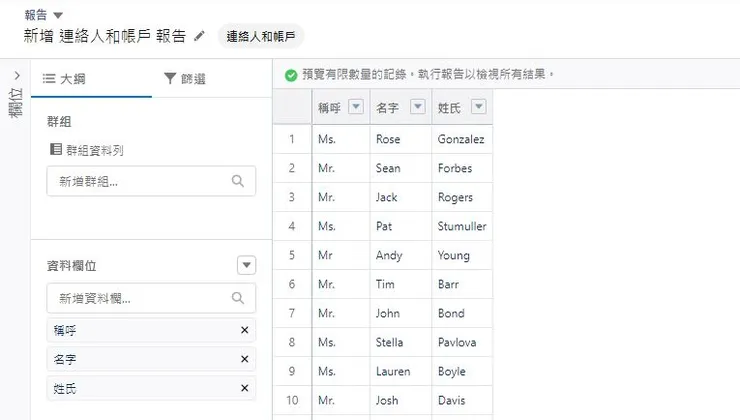This screenshot has width=740, height=420.
Task: Click the report title 新增 連絡人和帳戶 報告
Action: pos(105,36)
